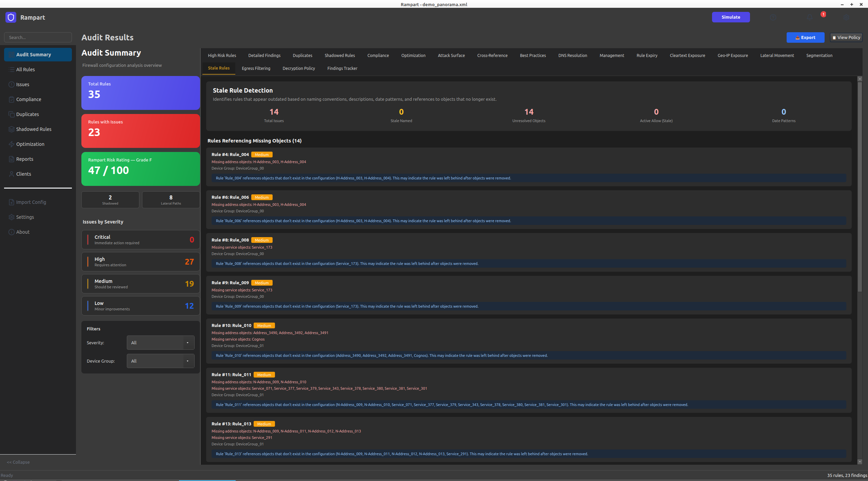Viewport: 868px width, 481px height.
Task: Click into the sidebar Search field
Action: pyautogui.click(x=38, y=37)
